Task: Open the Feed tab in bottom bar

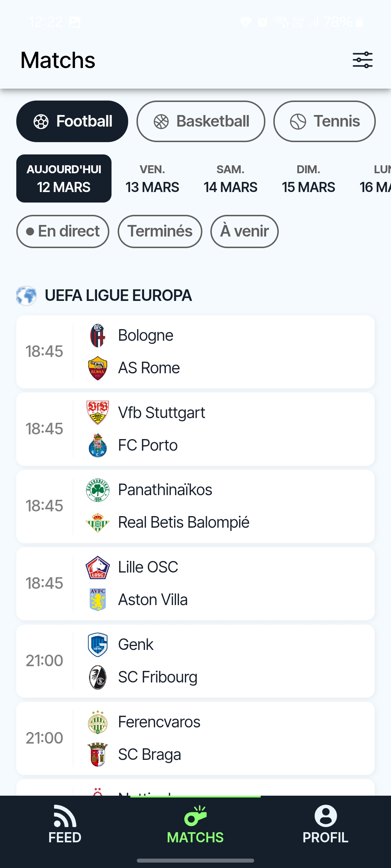Action: point(65,825)
